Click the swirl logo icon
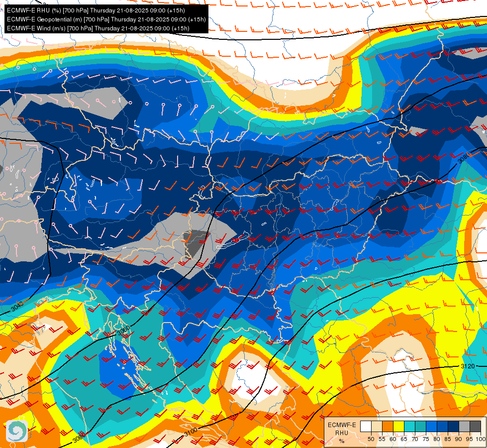This screenshot has height=448, width=487. pos(16,431)
